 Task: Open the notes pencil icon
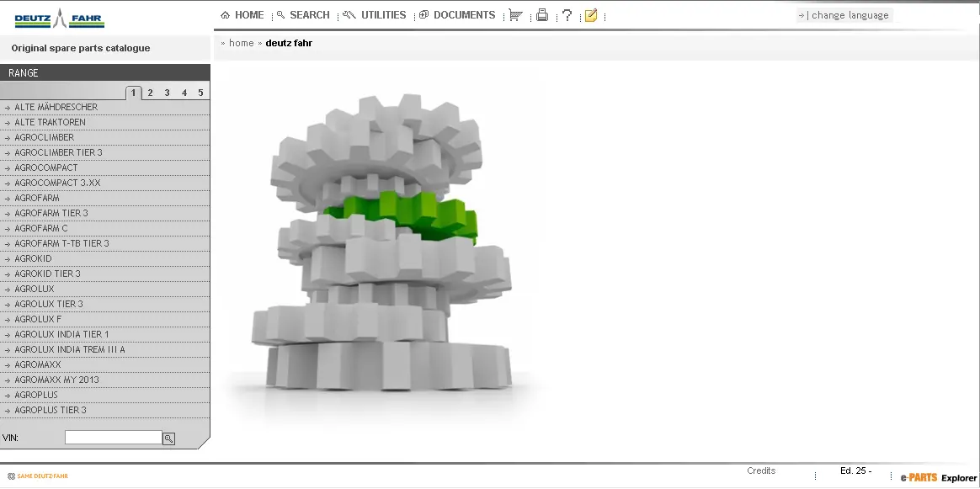591,15
